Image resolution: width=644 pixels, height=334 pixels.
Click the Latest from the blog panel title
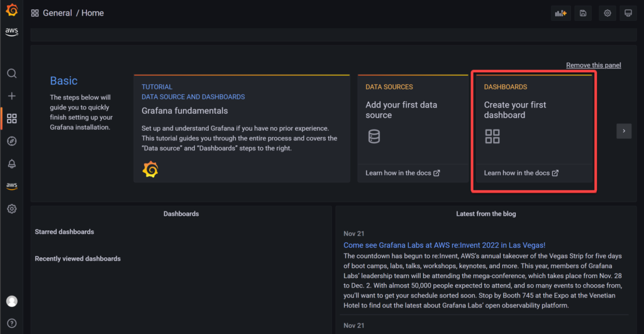click(x=486, y=214)
